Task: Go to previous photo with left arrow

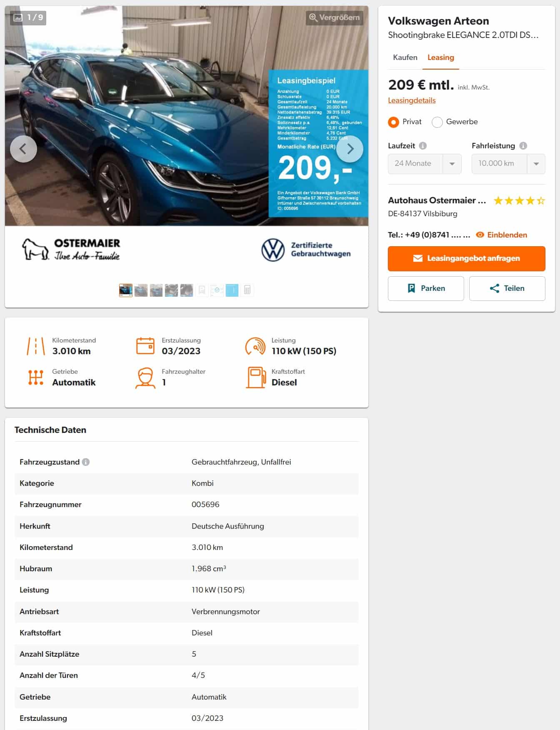Action: 23,149
